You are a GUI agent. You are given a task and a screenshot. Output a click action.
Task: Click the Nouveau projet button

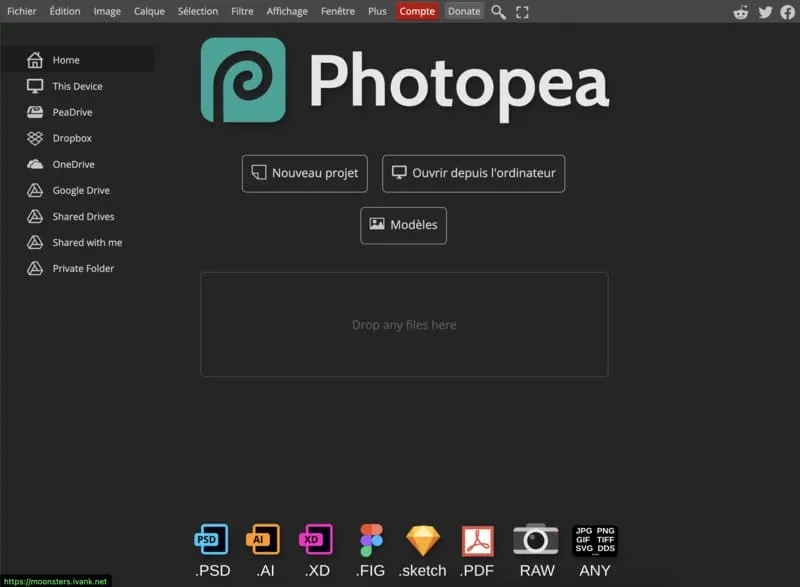[x=304, y=173]
